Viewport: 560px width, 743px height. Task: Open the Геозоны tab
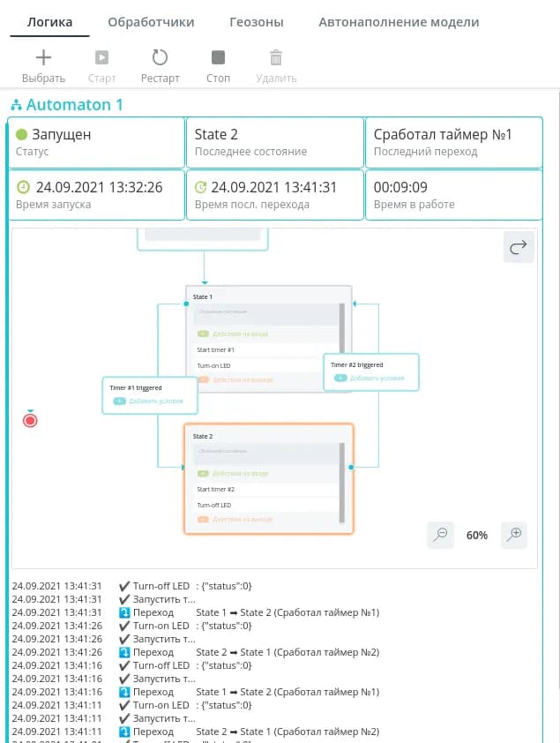tap(256, 22)
